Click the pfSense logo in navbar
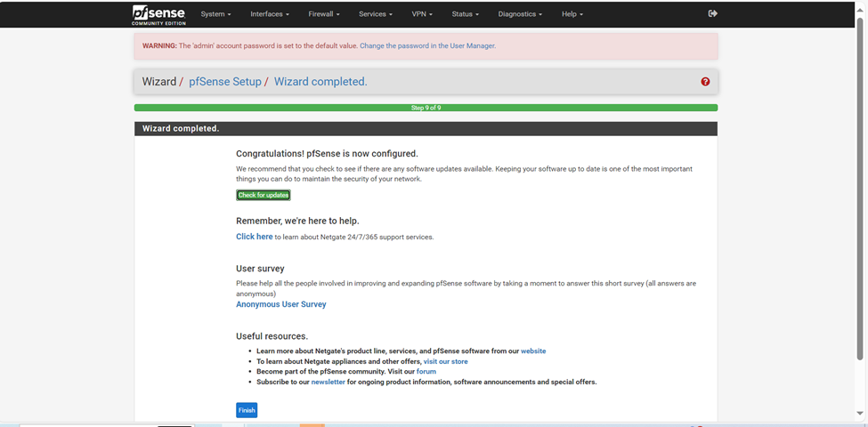Image resolution: width=868 pixels, height=427 pixels. [158, 14]
